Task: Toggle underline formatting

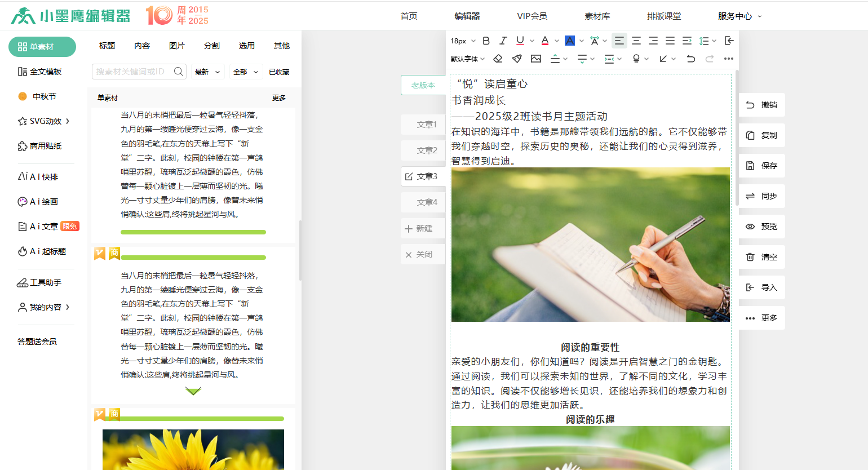Action: tap(520, 41)
